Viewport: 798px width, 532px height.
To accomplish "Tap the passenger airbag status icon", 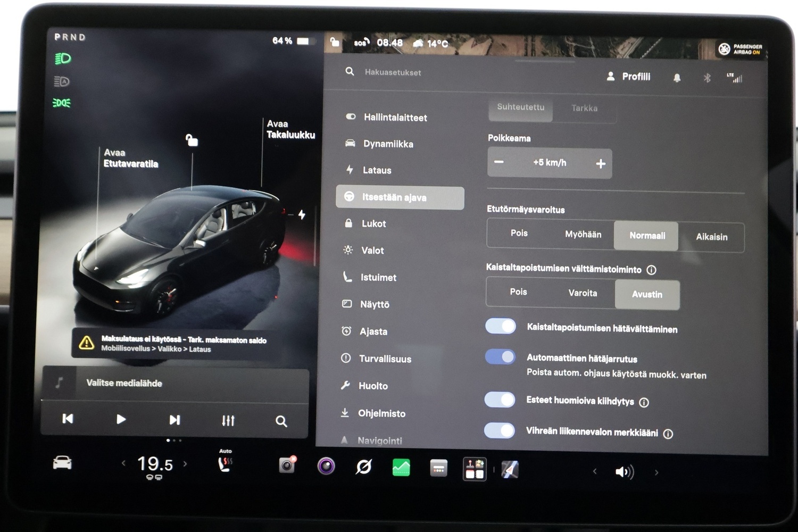I will click(741, 49).
